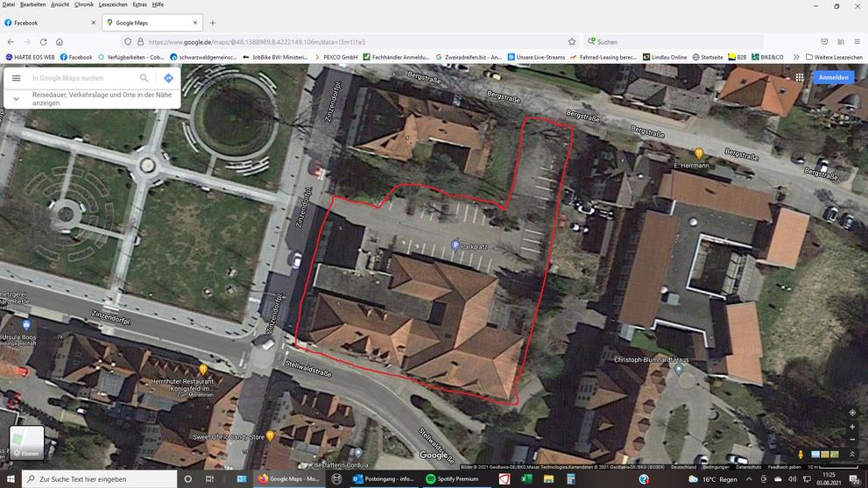868x488 pixels.
Task: Select the Street View pegman
Action: [801, 454]
